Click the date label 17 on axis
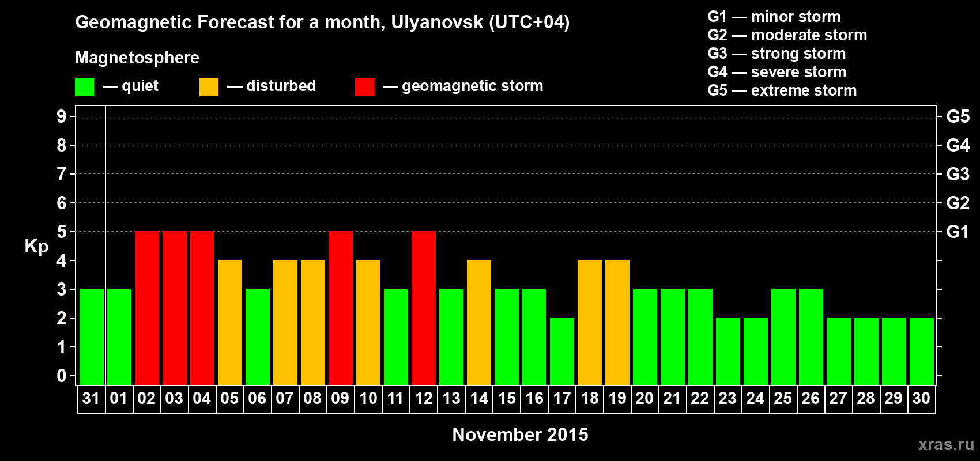Image resolution: width=980 pixels, height=461 pixels. [x=562, y=398]
